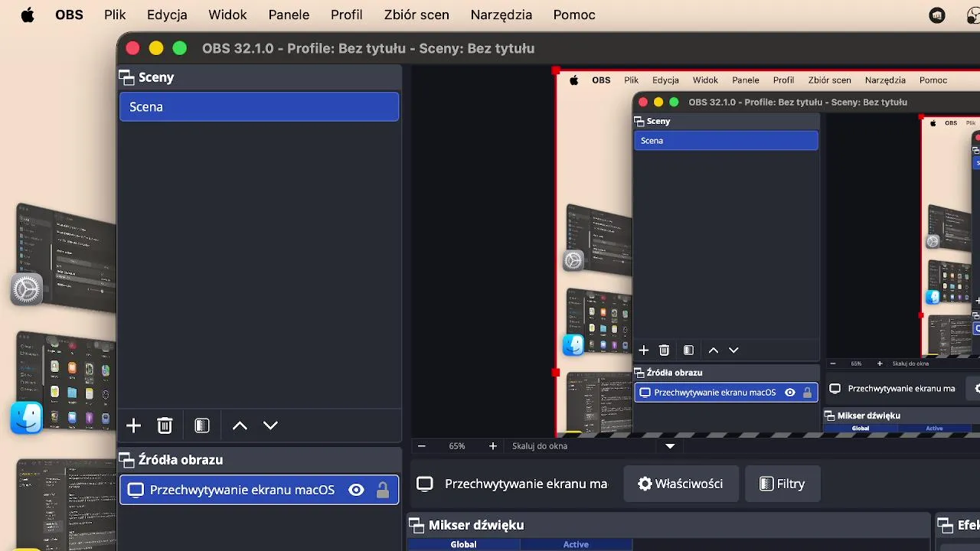Image resolution: width=980 pixels, height=551 pixels.
Task: Open the Edycja menu
Action: coord(167,15)
